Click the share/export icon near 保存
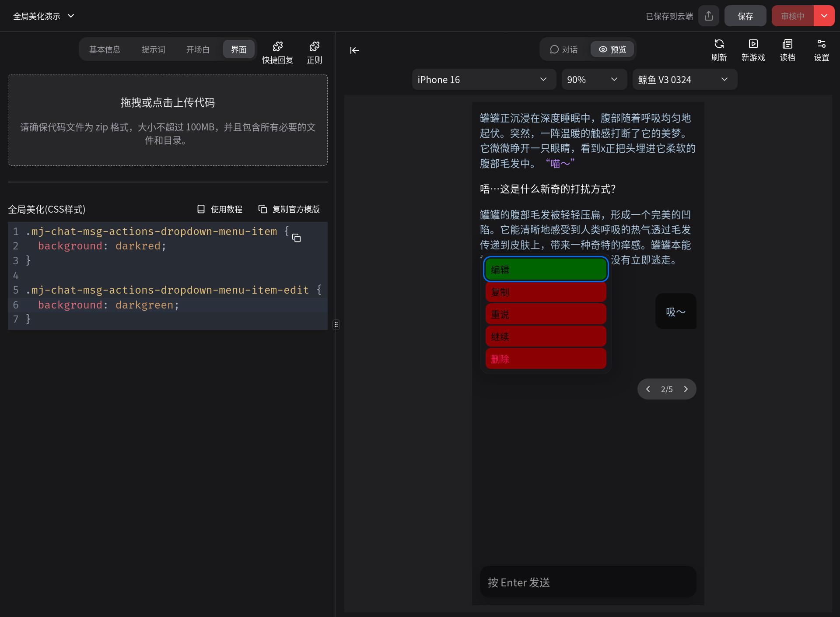Viewport: 840px width, 617px height. click(x=709, y=16)
